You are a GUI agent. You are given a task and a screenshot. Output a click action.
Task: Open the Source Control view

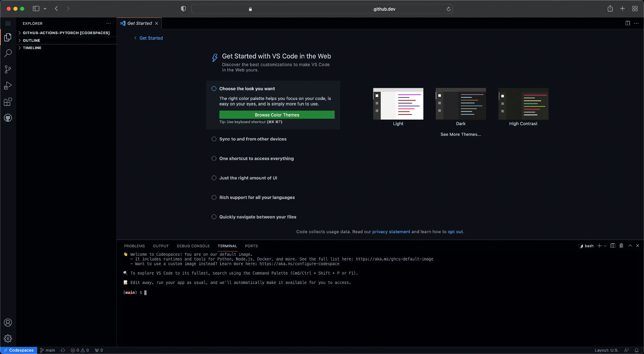pos(8,69)
